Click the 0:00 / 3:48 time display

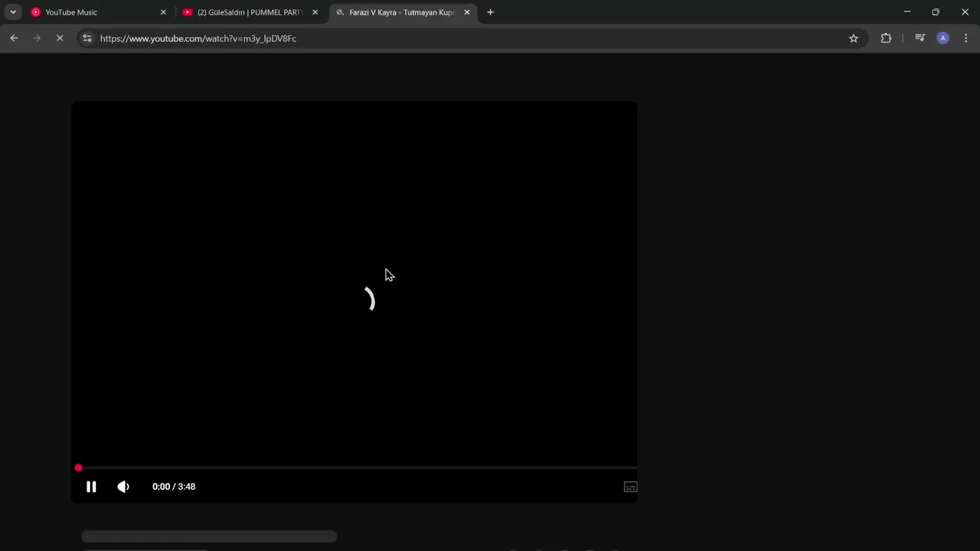click(174, 487)
